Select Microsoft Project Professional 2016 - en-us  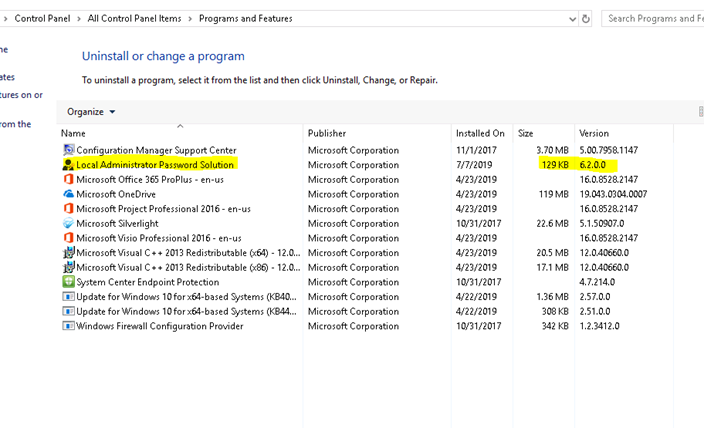163,209
